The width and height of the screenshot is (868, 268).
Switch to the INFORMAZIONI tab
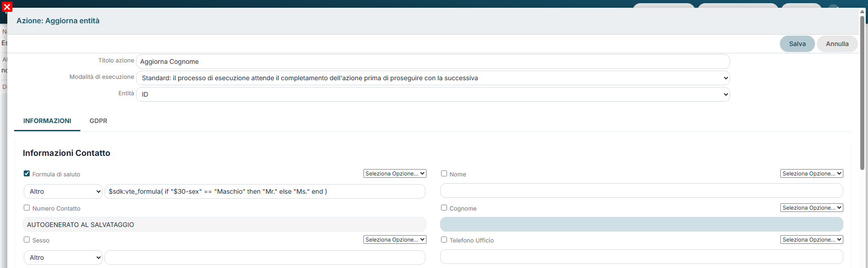47,121
